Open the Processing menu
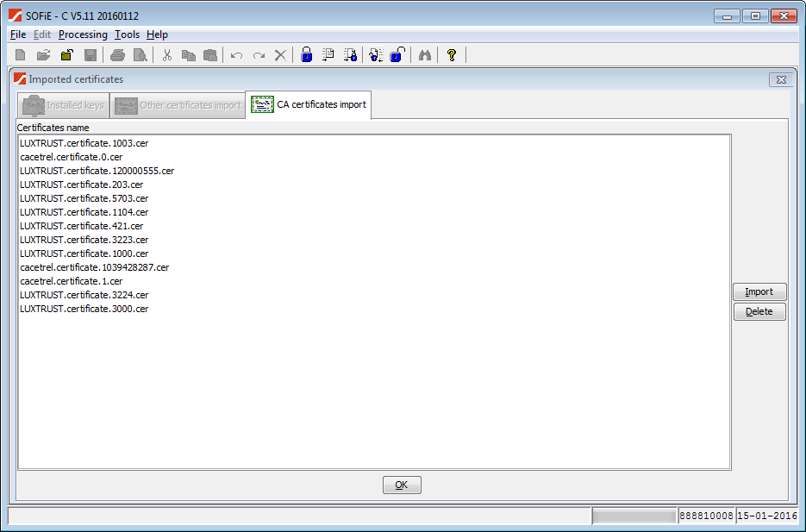This screenshot has width=806, height=532. click(83, 34)
